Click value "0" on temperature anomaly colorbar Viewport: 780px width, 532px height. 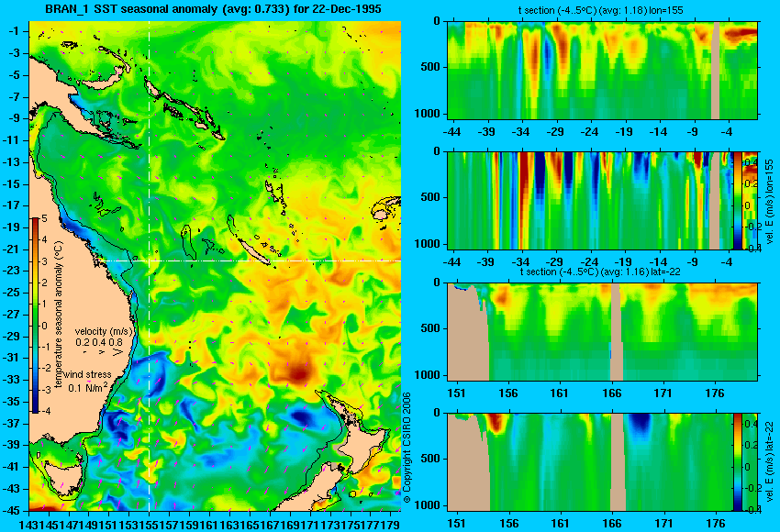(x=44, y=327)
